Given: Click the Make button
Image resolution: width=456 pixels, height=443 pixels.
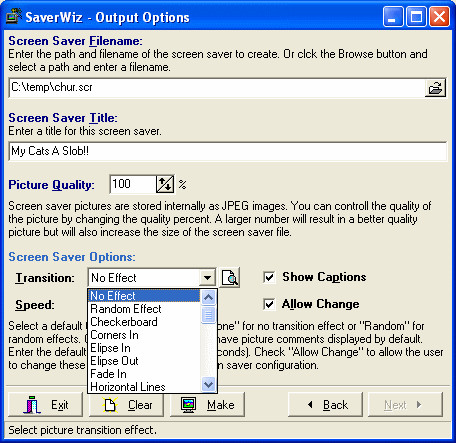Looking at the screenshot, I should (207, 405).
